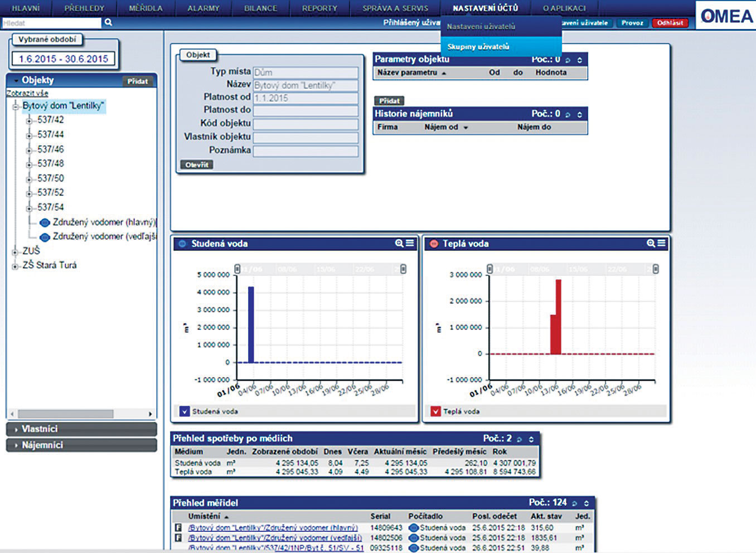
Task: Select Združený vodomer (hlavný) meter icon
Action: [x=45, y=222]
